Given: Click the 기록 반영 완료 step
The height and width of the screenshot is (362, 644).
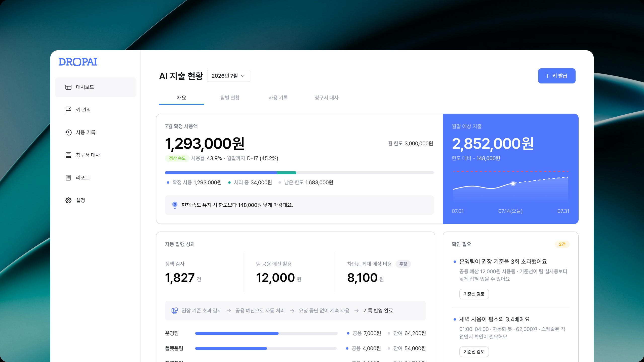Looking at the screenshot, I should (378, 311).
